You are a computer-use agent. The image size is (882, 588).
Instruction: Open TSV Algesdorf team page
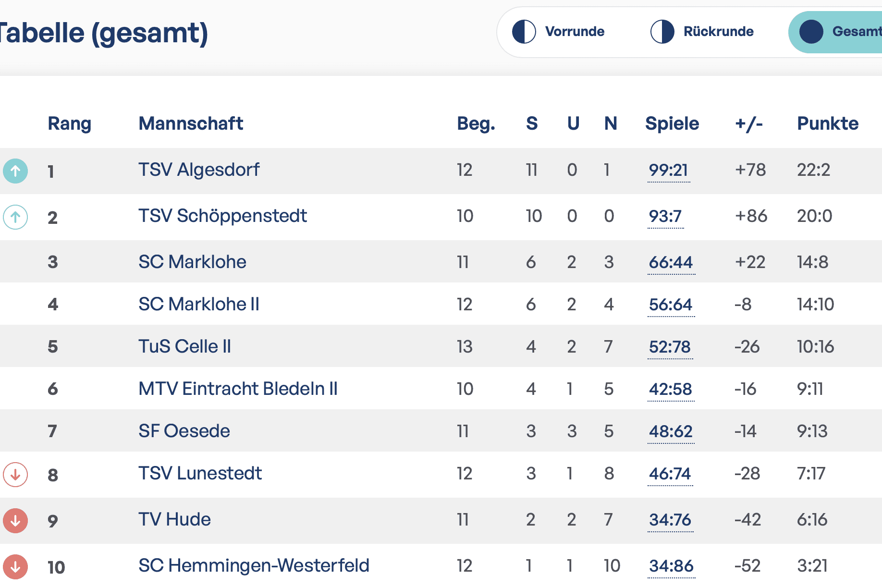(x=198, y=170)
